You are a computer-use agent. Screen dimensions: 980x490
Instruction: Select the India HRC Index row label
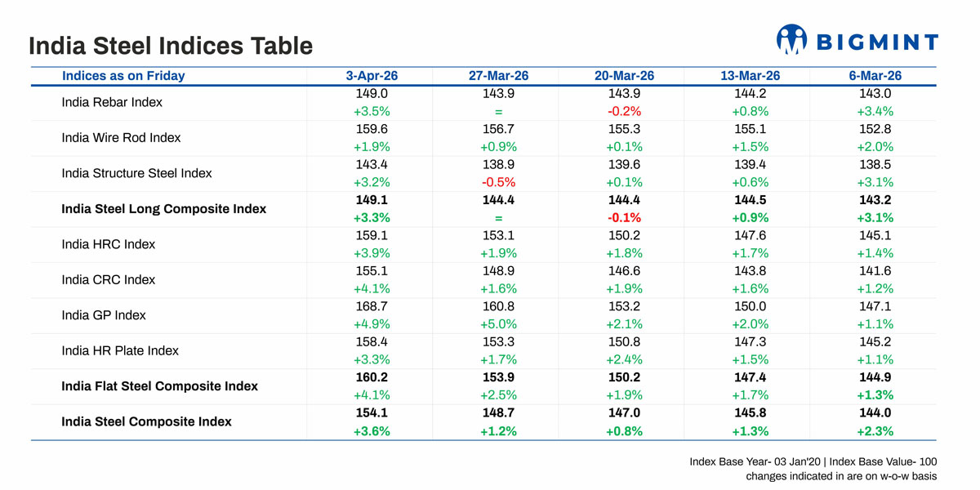[x=108, y=244]
